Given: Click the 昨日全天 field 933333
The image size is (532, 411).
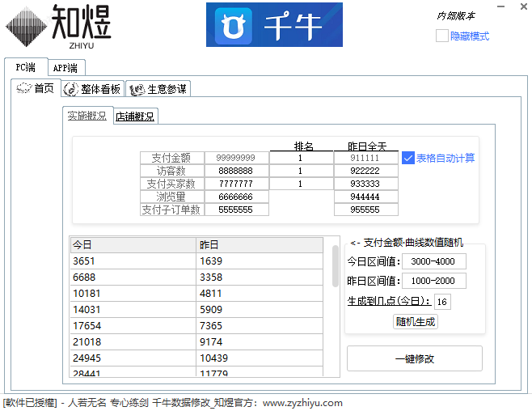Looking at the screenshot, I should (365, 184).
